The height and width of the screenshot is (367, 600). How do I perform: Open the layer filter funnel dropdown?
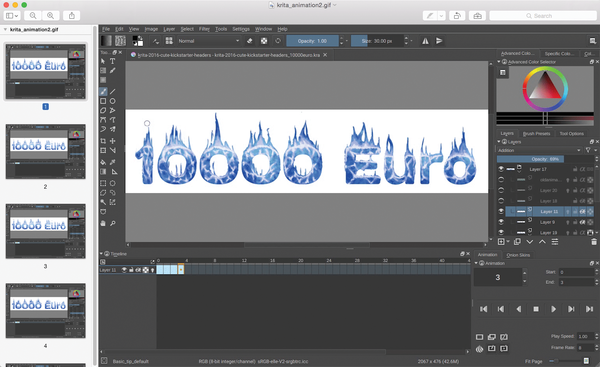click(x=590, y=150)
